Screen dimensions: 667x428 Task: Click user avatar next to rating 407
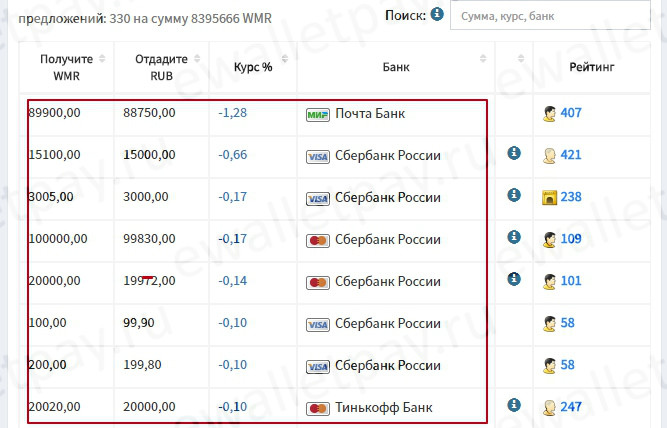point(549,114)
